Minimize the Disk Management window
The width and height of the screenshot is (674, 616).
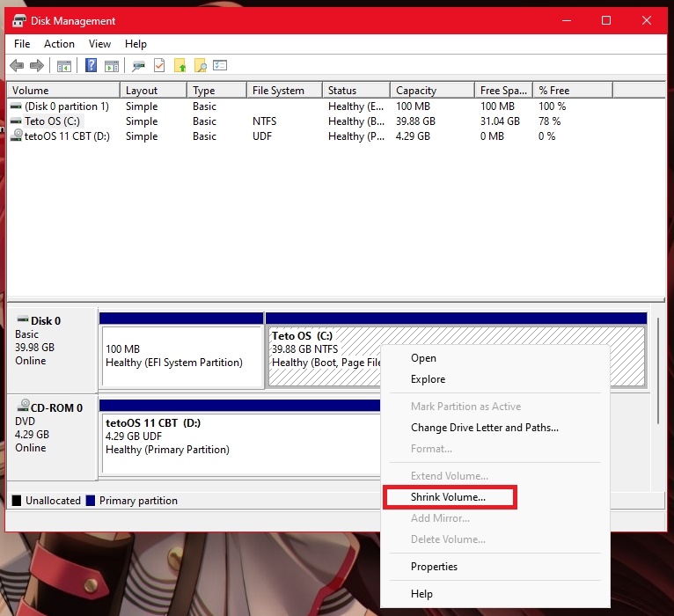tap(567, 20)
